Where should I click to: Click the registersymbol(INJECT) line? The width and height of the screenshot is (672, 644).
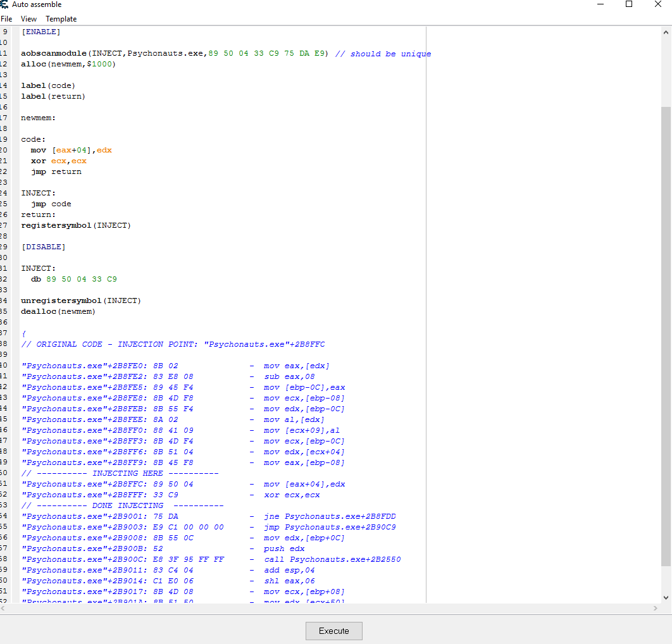[76, 225]
